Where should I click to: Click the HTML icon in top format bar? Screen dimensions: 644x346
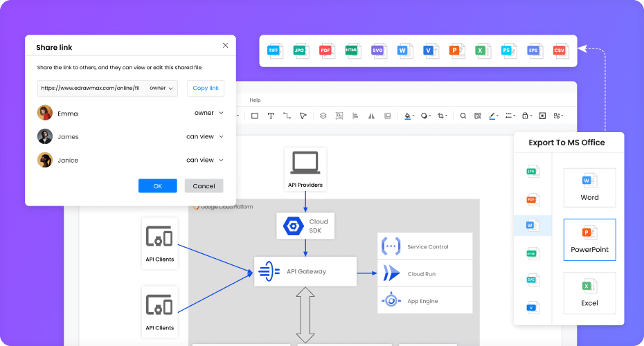(x=352, y=51)
